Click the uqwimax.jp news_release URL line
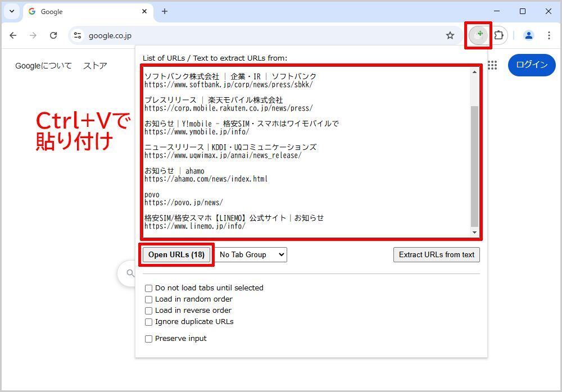The width and height of the screenshot is (562, 392). tap(223, 156)
